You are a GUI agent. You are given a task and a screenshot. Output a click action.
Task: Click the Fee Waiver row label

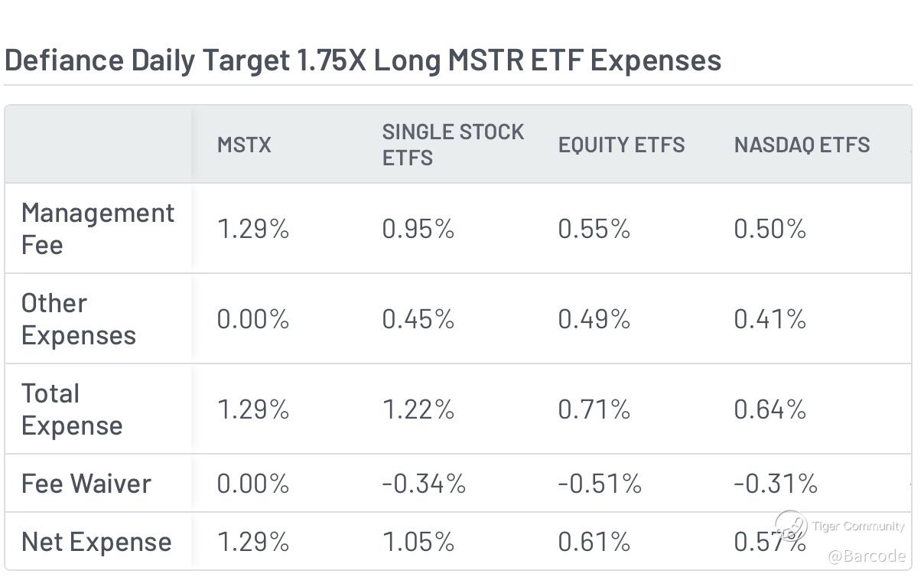click(86, 484)
